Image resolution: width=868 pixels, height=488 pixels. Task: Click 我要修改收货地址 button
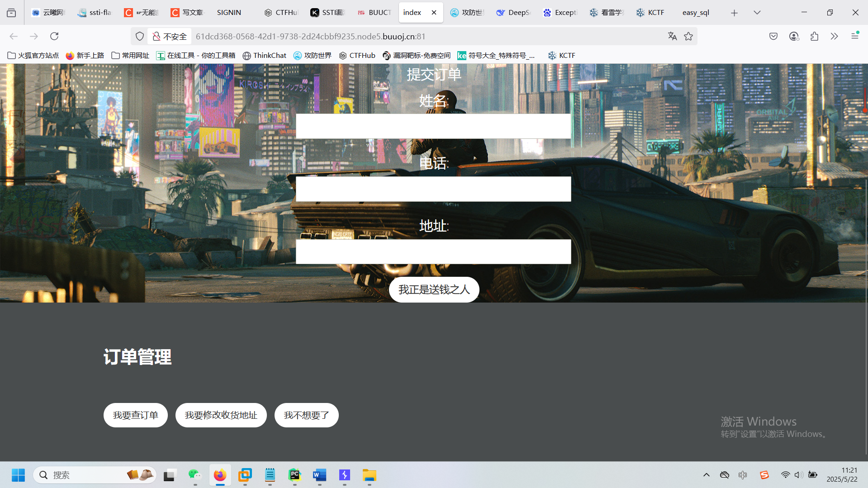(221, 415)
